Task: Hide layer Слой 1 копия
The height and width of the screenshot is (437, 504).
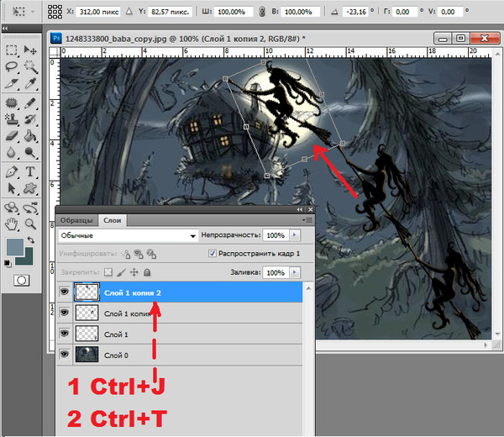Action: click(65, 313)
